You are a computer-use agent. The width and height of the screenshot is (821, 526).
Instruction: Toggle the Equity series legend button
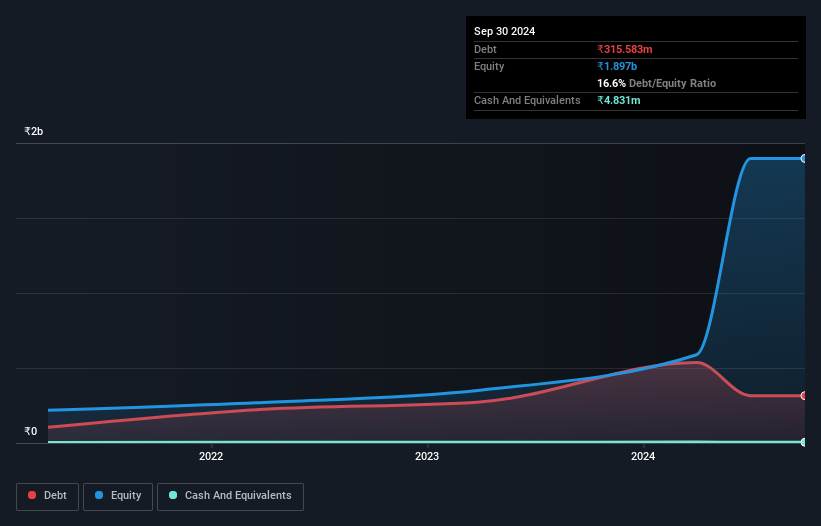click(x=118, y=496)
